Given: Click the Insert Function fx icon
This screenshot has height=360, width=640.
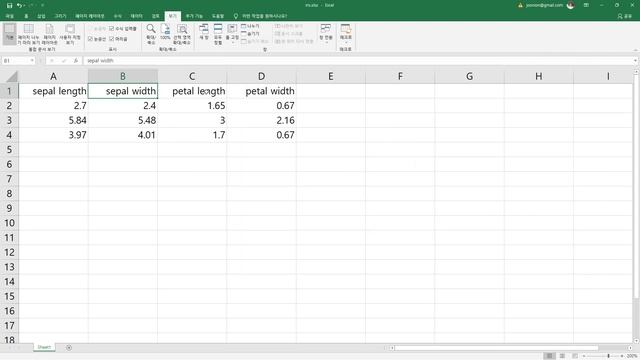Looking at the screenshot, I should coord(76,61).
